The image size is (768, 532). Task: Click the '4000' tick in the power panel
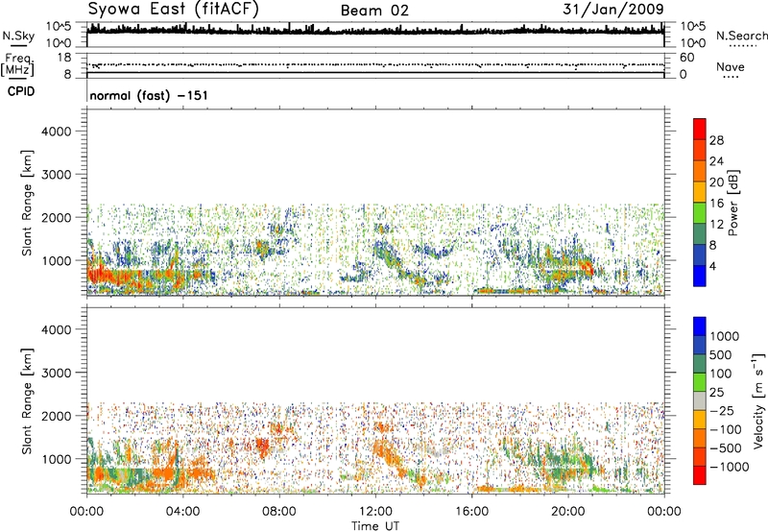(x=57, y=132)
